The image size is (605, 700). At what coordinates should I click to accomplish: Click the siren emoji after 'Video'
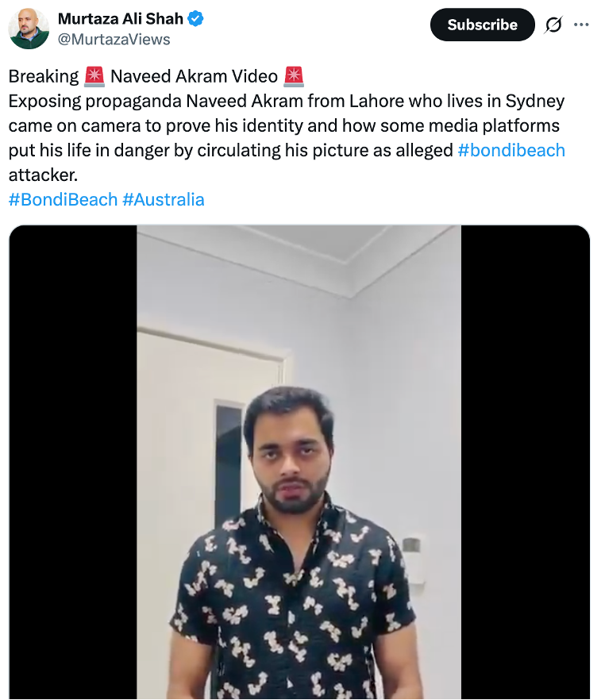pos(294,77)
